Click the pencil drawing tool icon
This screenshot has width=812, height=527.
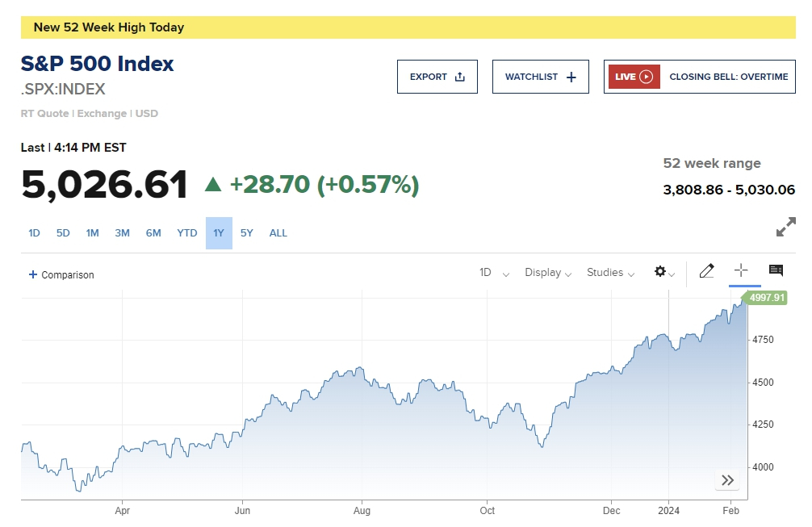tap(706, 271)
